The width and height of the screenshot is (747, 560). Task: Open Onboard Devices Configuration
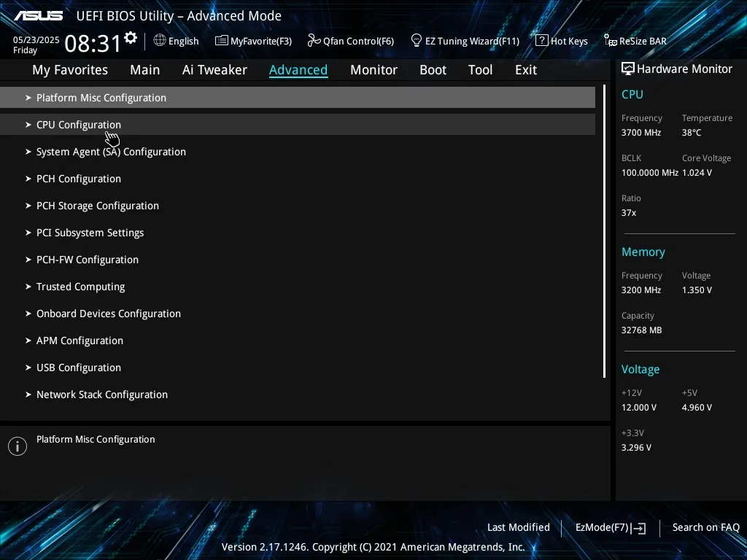(x=298, y=314)
